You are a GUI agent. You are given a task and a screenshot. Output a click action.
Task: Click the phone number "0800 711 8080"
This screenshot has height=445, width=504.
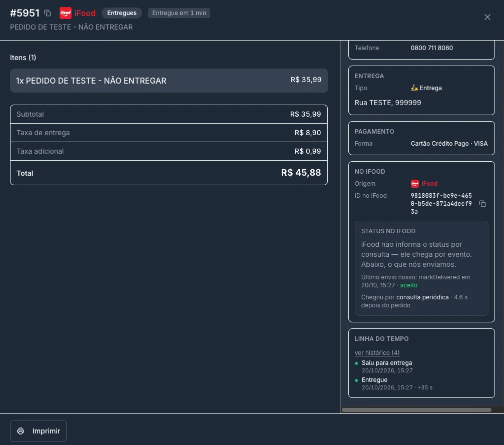(432, 48)
